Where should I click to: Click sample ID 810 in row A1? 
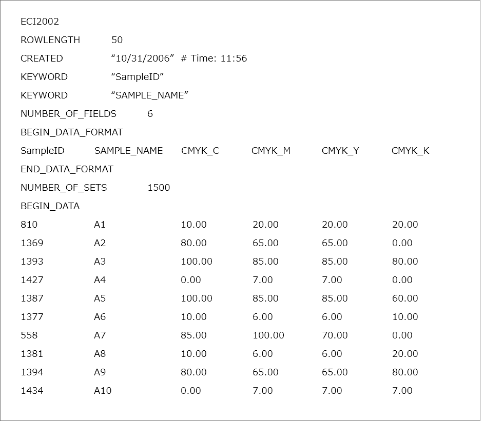point(29,225)
